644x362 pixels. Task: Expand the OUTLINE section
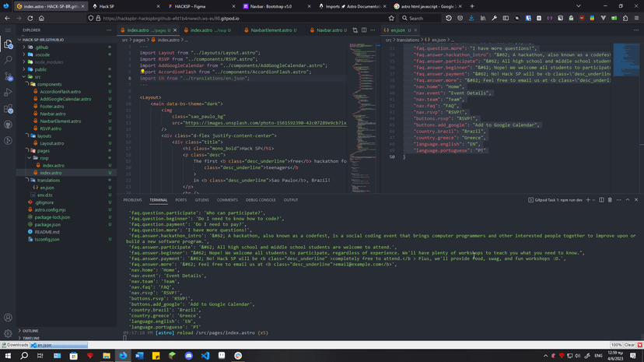tap(30, 331)
